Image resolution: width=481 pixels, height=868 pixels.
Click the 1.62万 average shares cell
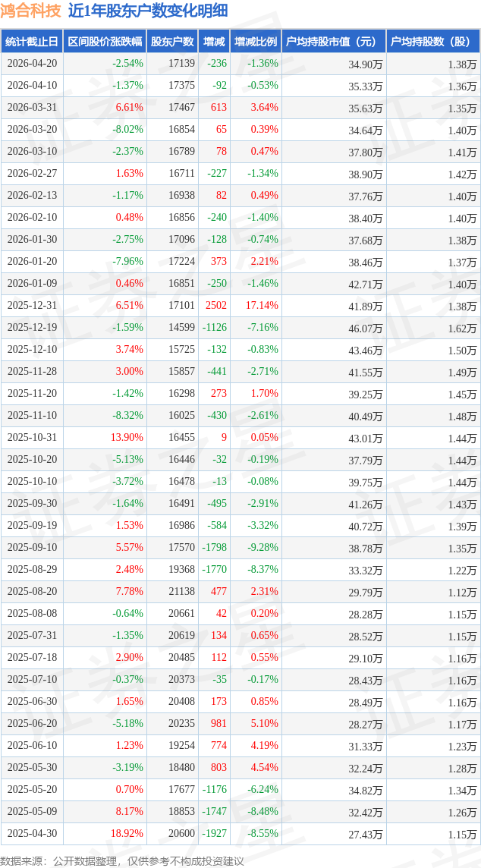(x=462, y=329)
